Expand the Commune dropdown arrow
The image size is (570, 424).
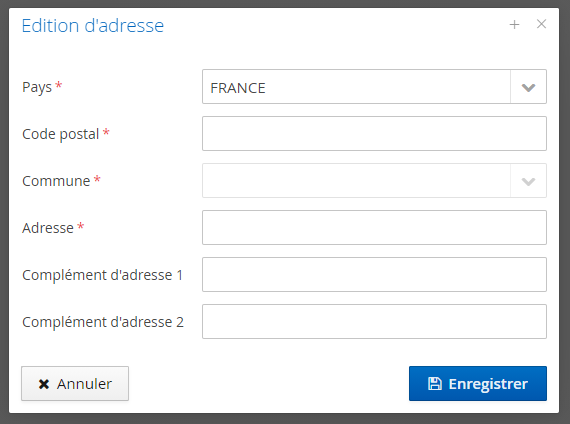(x=528, y=181)
